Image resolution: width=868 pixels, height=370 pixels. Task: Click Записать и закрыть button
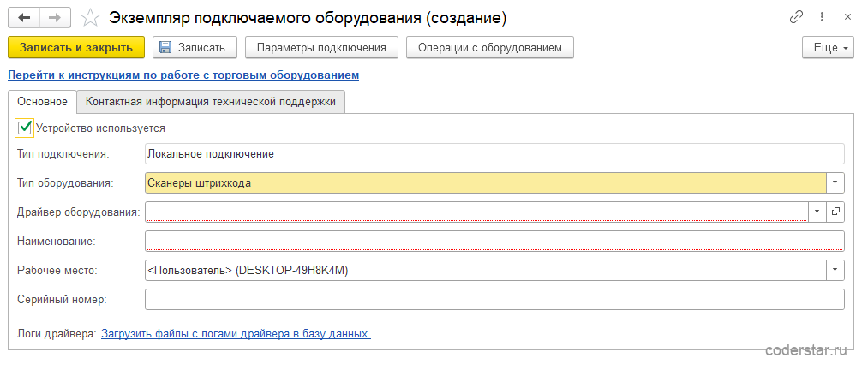pos(76,48)
